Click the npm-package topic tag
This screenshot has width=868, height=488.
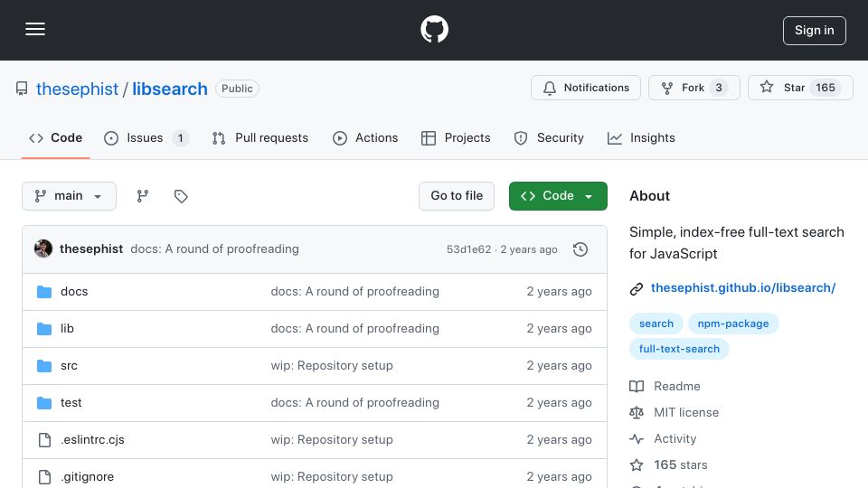coord(733,324)
